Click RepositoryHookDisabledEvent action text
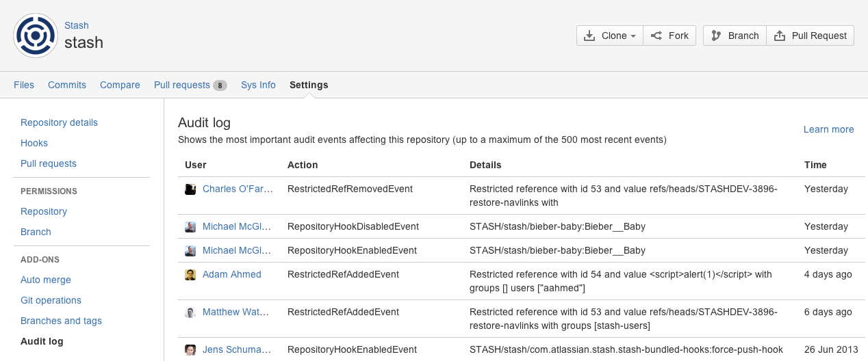 (x=353, y=226)
